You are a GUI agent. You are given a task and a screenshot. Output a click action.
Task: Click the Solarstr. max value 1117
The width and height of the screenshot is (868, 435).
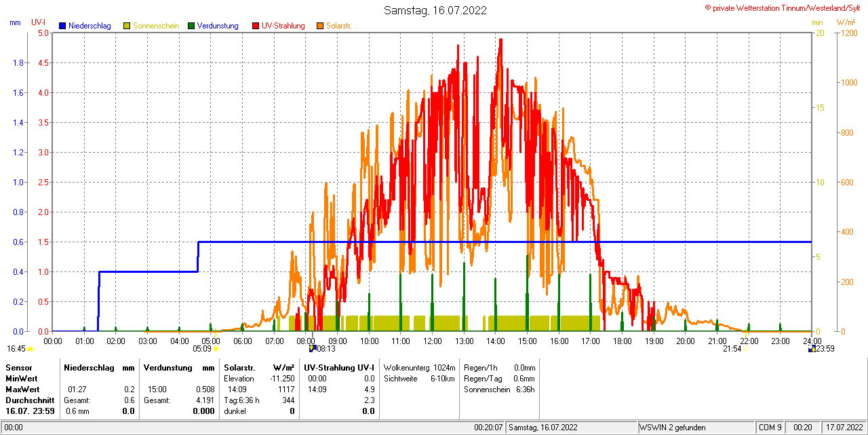coord(285,390)
